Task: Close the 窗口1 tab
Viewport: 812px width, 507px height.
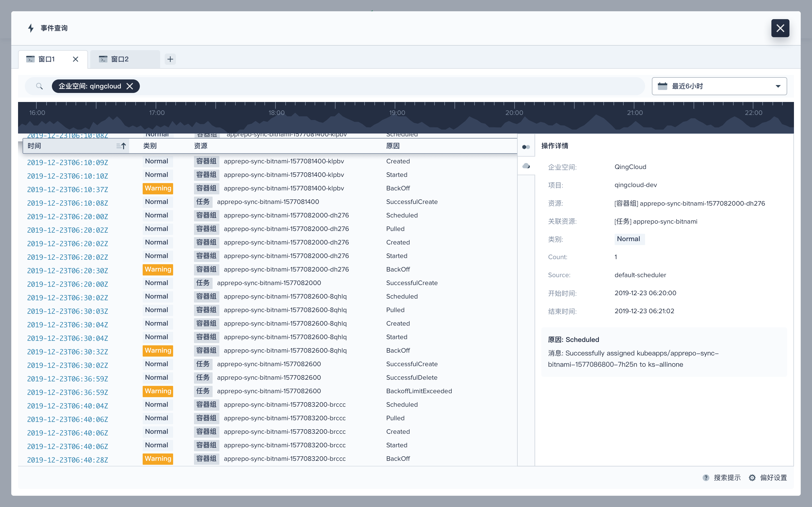Action: coord(76,59)
